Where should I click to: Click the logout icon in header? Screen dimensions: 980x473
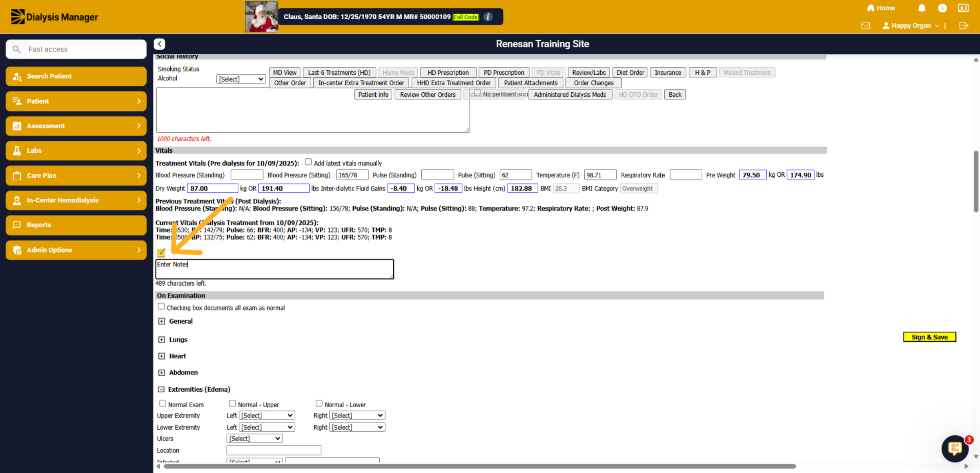pyautogui.click(x=964, y=26)
